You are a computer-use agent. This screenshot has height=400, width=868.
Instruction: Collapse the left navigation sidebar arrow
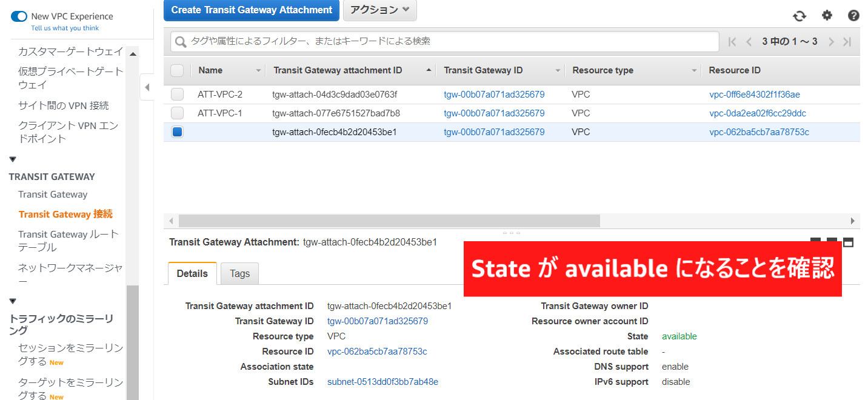pos(147,88)
